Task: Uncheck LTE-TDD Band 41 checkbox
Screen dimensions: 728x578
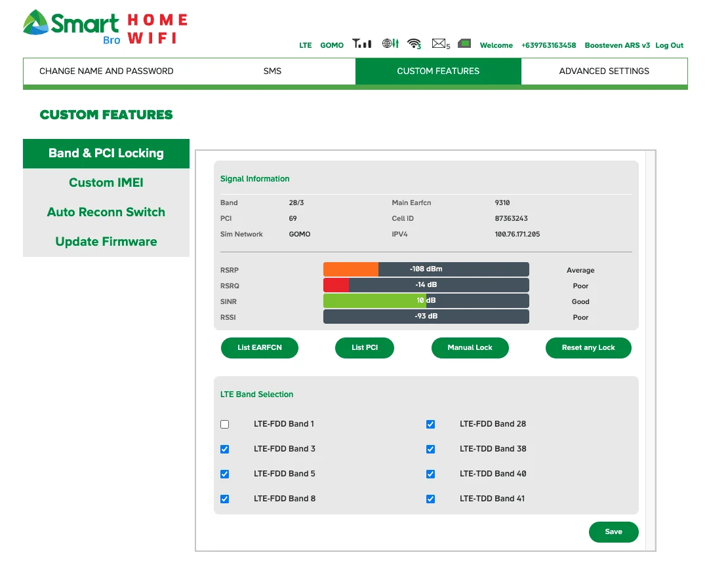Action: [430, 499]
